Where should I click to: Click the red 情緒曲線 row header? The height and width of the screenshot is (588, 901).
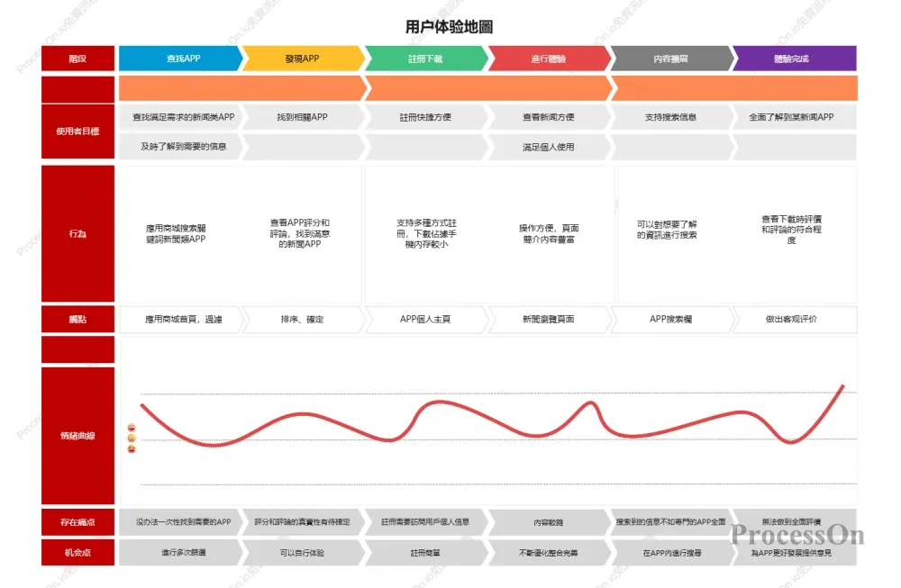[77, 436]
